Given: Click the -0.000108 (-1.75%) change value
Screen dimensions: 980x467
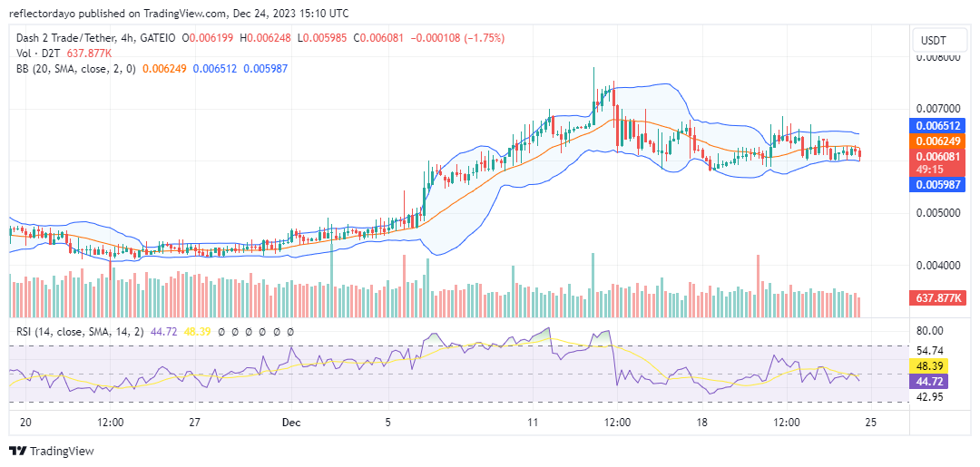Looking at the screenshot, I should pyautogui.click(x=457, y=38).
